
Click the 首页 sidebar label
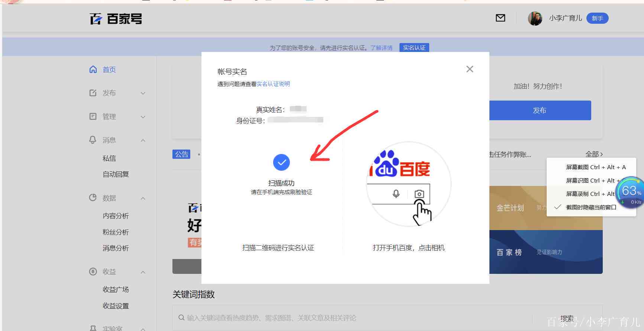point(109,69)
